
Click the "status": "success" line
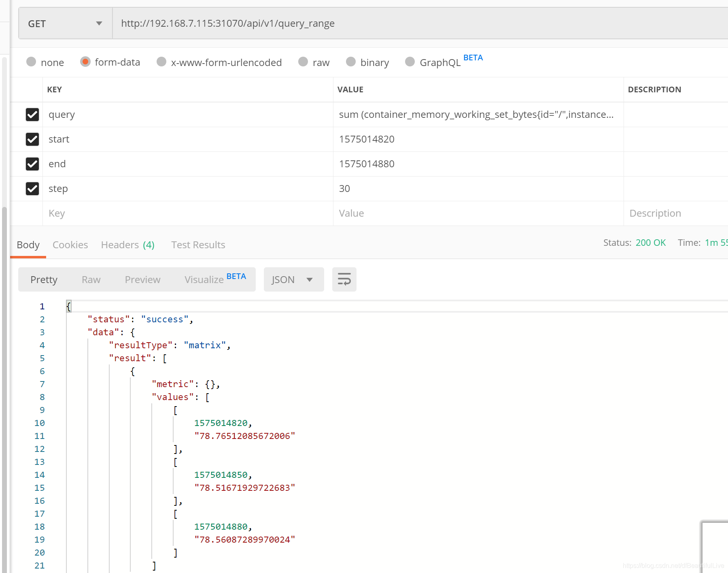pyautogui.click(x=140, y=320)
